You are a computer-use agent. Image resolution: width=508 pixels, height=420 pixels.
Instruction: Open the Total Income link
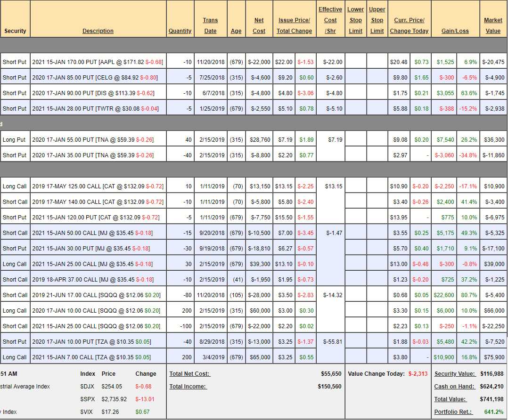tap(188, 387)
